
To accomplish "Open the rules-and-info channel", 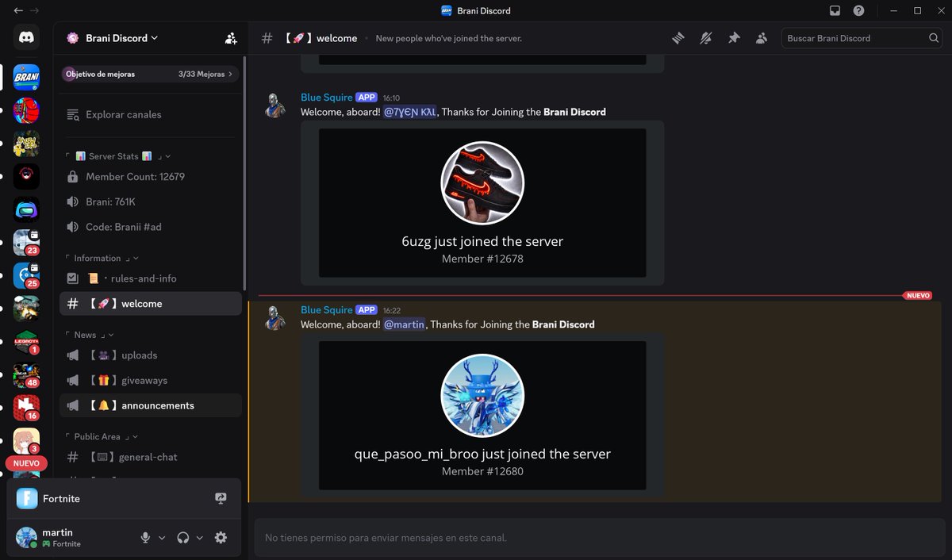I will (151, 278).
